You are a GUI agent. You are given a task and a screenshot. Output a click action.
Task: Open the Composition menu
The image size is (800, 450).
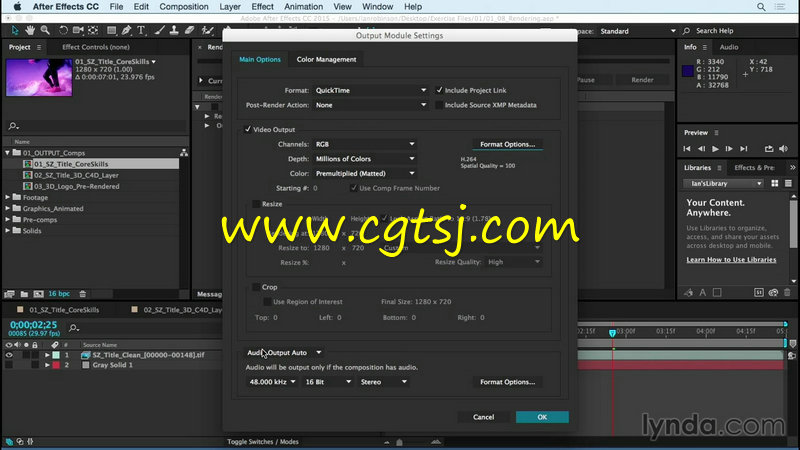(184, 7)
